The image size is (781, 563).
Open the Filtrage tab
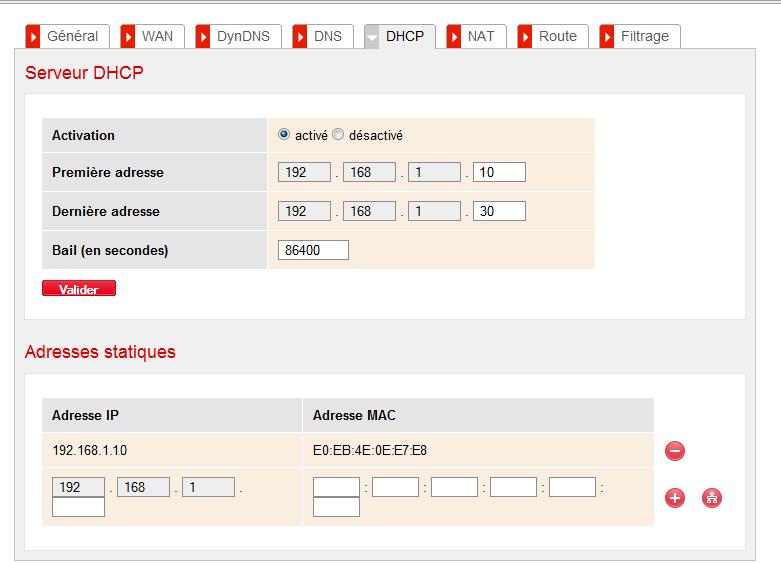point(640,36)
